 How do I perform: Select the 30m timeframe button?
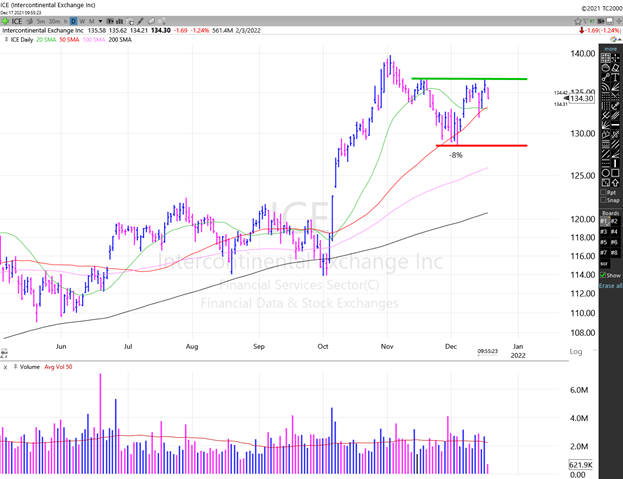click(54, 21)
